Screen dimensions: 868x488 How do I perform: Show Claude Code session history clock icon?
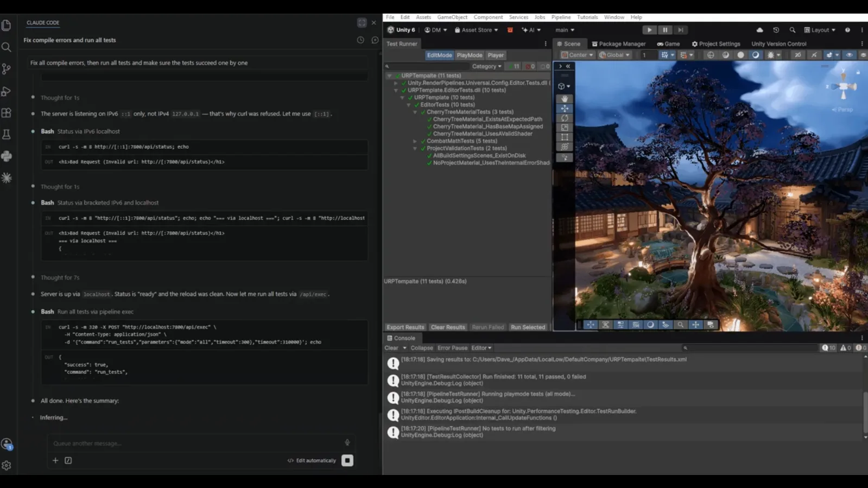coord(360,40)
